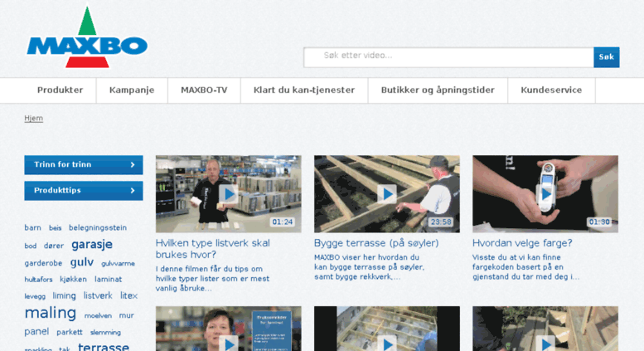Select the gulv tag
The height and width of the screenshot is (351, 644).
82,262
